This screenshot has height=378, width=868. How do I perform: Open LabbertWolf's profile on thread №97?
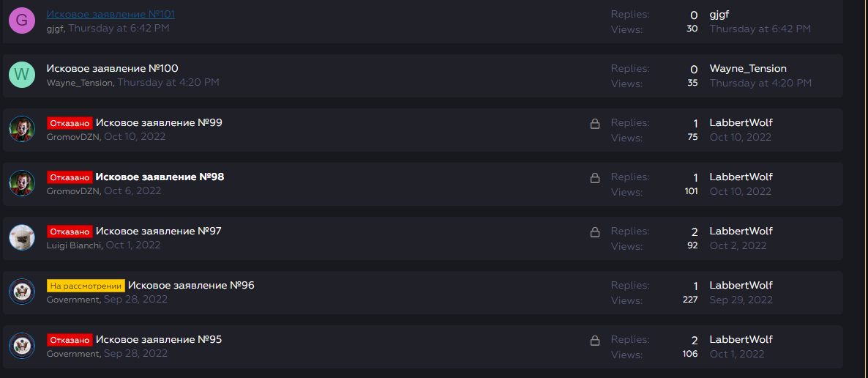coord(741,231)
